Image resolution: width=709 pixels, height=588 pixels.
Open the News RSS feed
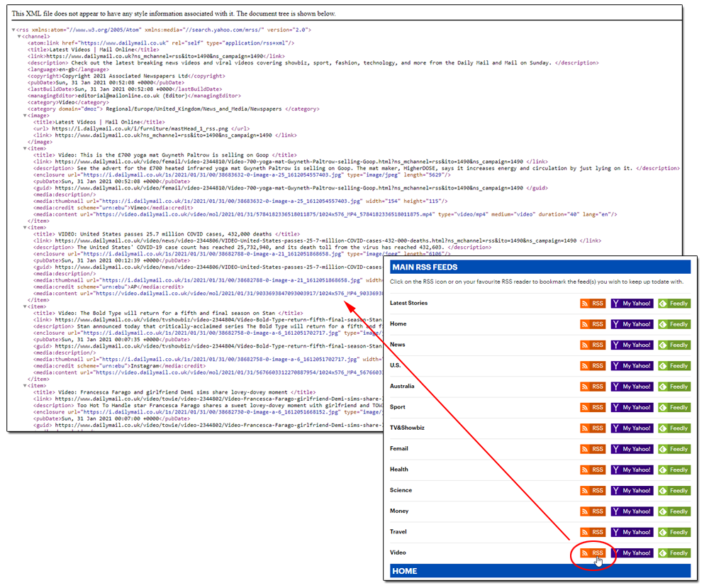592,345
